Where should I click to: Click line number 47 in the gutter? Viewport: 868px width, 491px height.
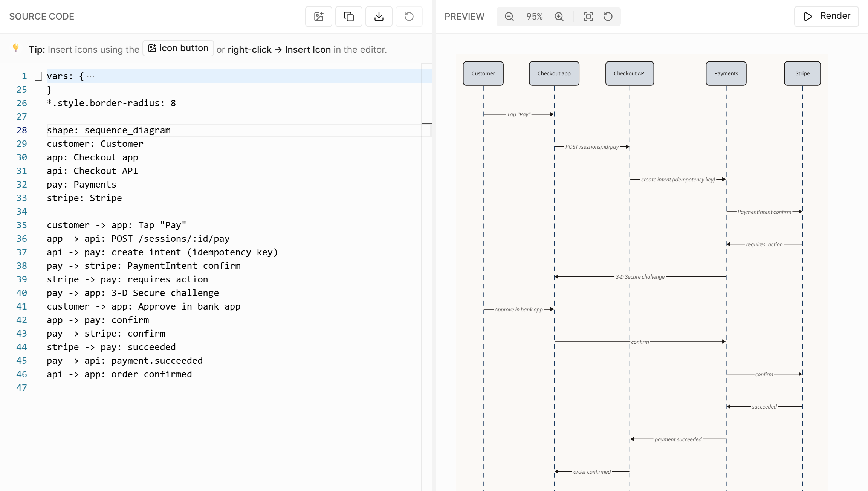pyautogui.click(x=21, y=388)
